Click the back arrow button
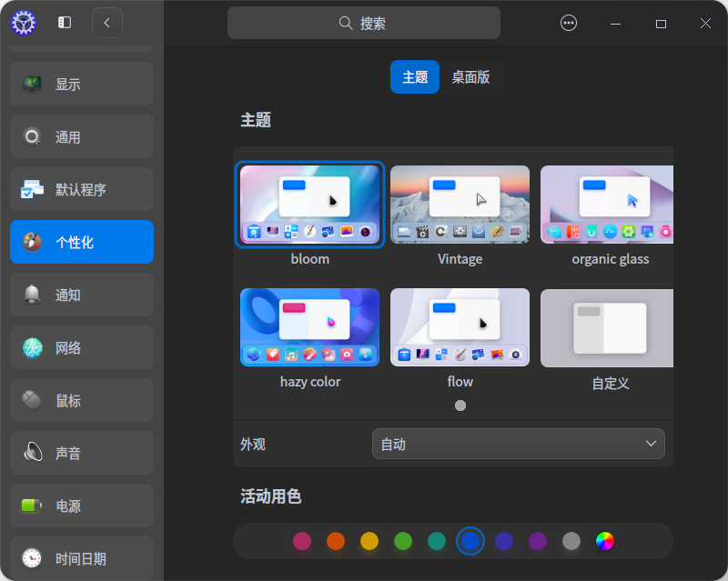This screenshot has height=581, width=728. (x=107, y=23)
